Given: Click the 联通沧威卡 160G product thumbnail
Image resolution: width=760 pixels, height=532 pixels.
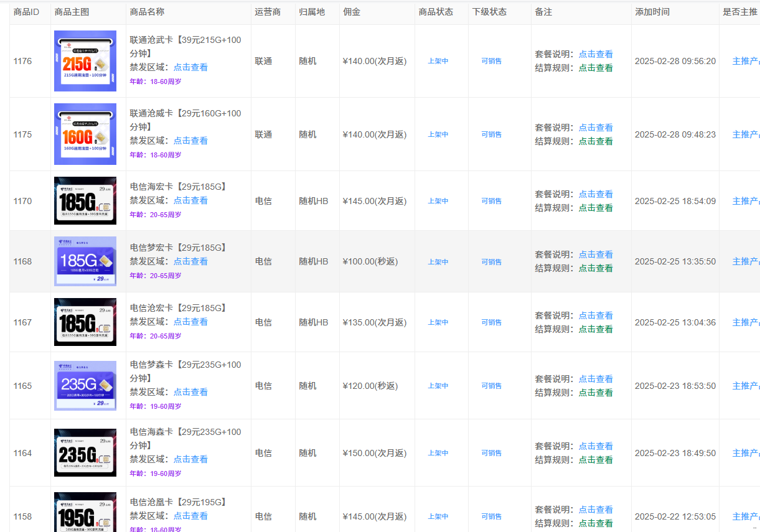Looking at the screenshot, I should point(85,134).
